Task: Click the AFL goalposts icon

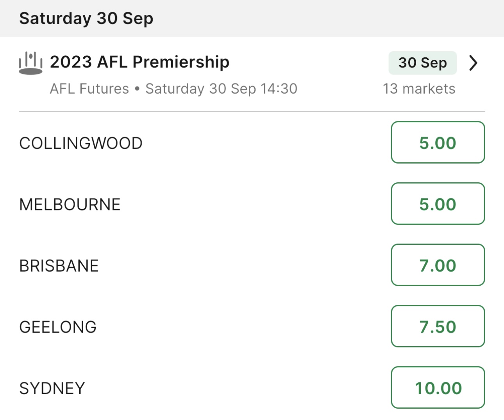Action: [x=30, y=63]
